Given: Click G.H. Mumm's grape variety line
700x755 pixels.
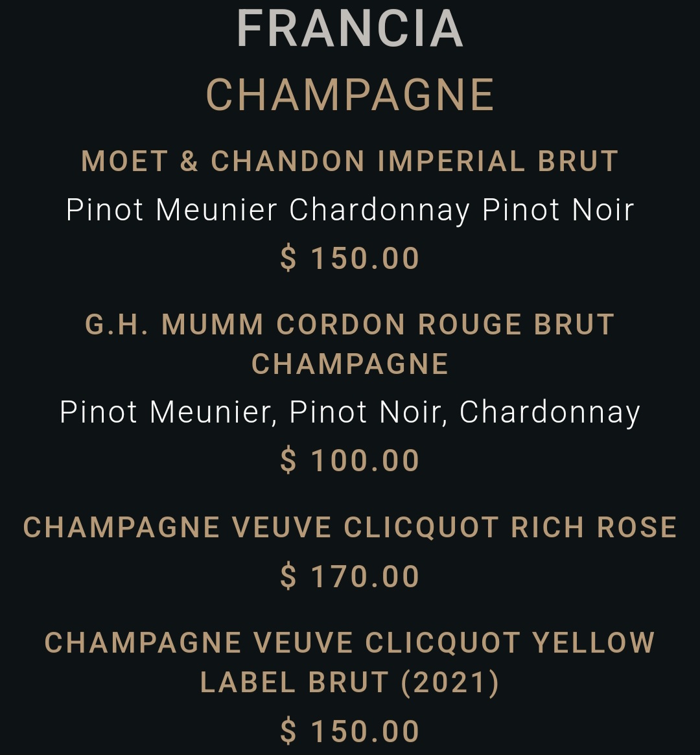Looking at the screenshot, I should click(x=350, y=412).
